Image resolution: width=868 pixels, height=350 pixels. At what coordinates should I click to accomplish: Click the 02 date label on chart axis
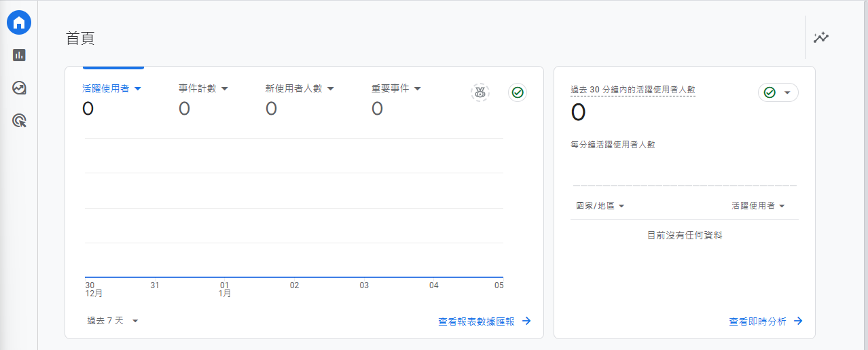(x=294, y=285)
